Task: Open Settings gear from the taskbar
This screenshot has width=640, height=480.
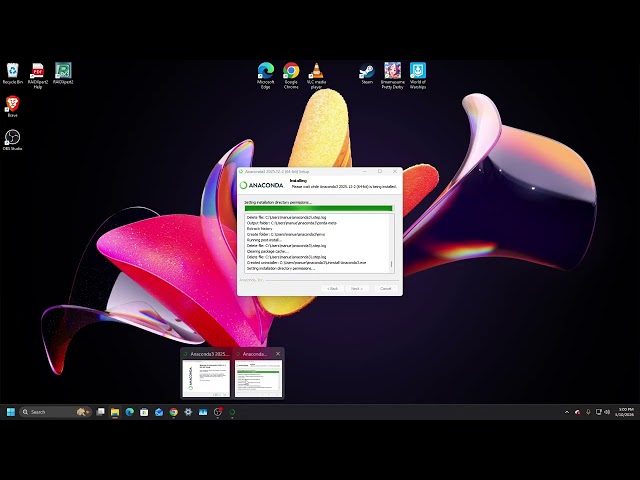Action: point(188,412)
